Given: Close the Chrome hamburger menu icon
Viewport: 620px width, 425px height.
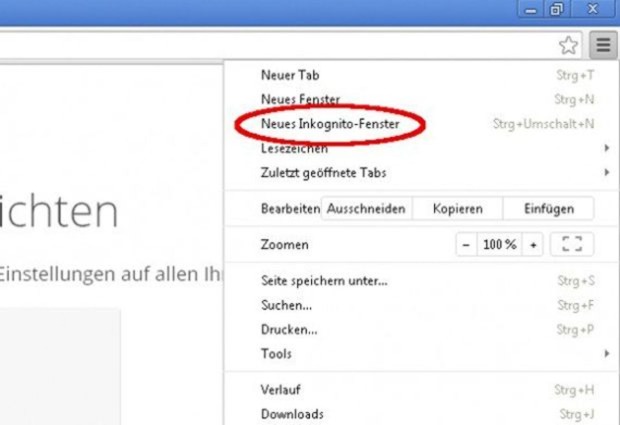Looking at the screenshot, I should point(603,45).
